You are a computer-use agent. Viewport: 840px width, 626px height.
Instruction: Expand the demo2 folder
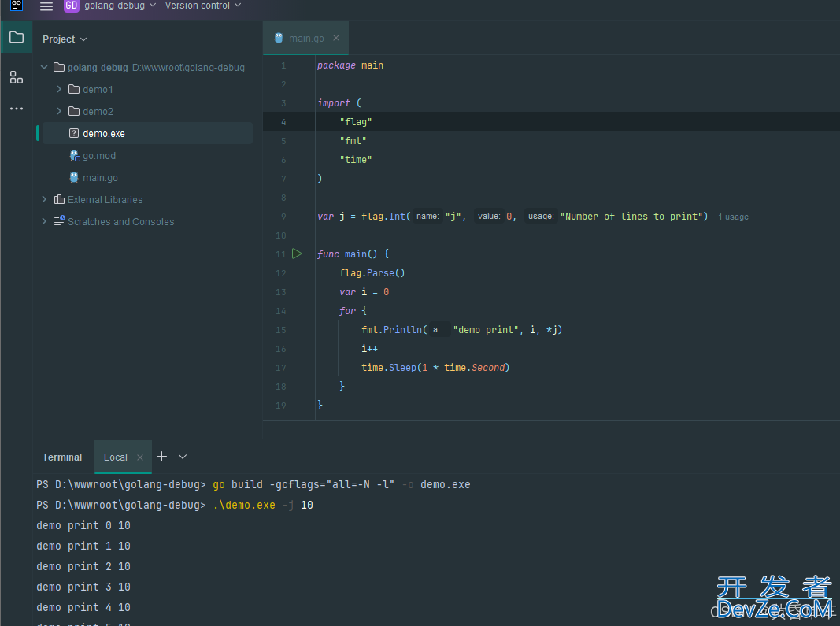pos(59,111)
